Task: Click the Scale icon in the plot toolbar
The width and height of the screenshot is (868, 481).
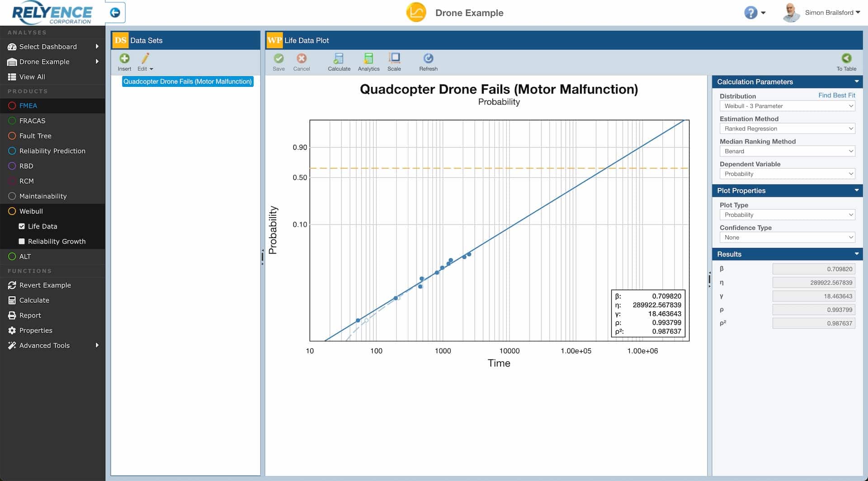Action: pyautogui.click(x=394, y=62)
